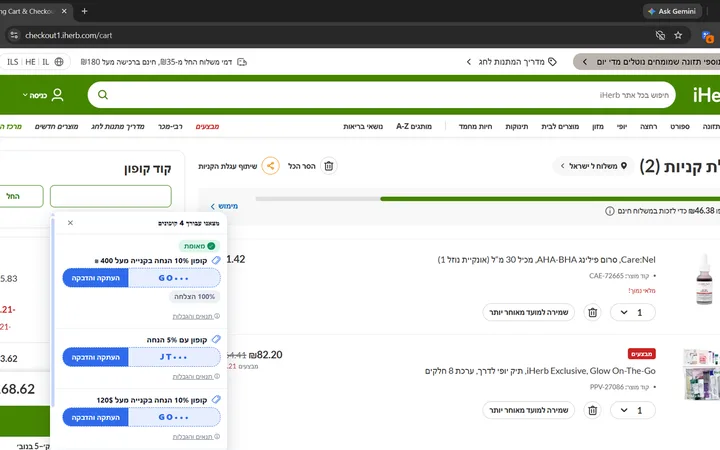Screen dimensions: 720x450
Task: Open the מוצרים לבית home menu
Action: 560,126
